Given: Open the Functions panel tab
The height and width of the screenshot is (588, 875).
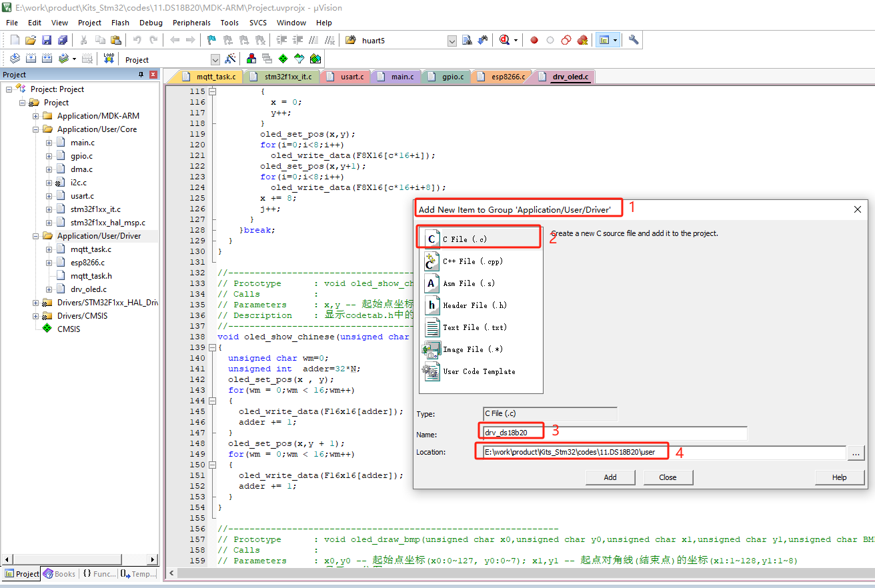Looking at the screenshot, I should pos(99,573).
